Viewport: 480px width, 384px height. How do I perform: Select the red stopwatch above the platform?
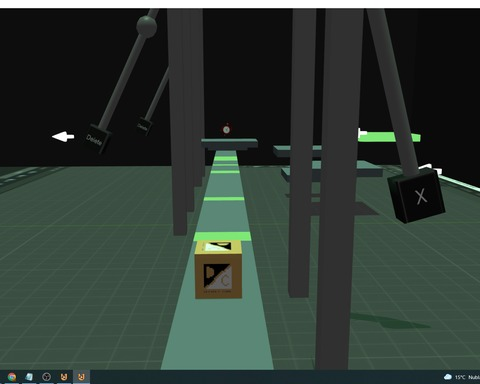click(226, 129)
